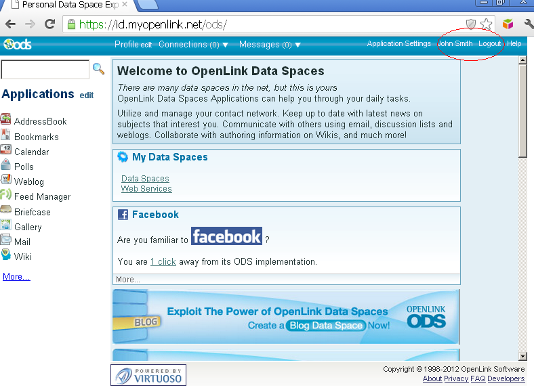Viewport: 534px width, 392px height.
Task: Click the AddressBook icon in Applications
Action: [x=6, y=121]
